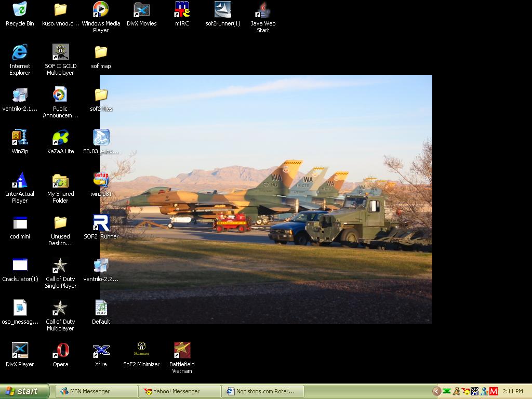The width and height of the screenshot is (532, 399).
Task: Switch to Nopistons.com taskbar window
Action: click(x=263, y=391)
